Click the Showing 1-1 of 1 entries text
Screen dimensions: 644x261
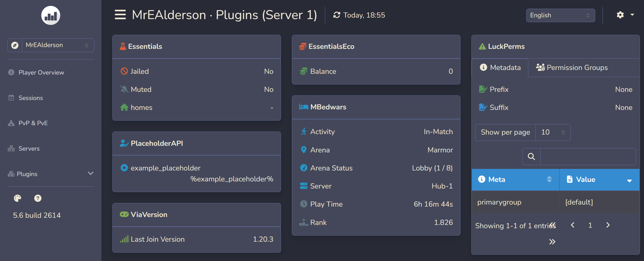[x=515, y=226]
